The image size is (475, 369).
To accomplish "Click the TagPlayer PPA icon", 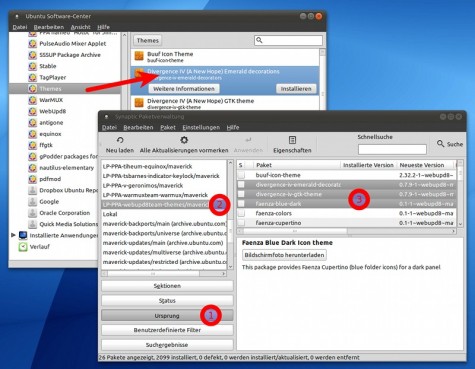I will tap(32, 78).
